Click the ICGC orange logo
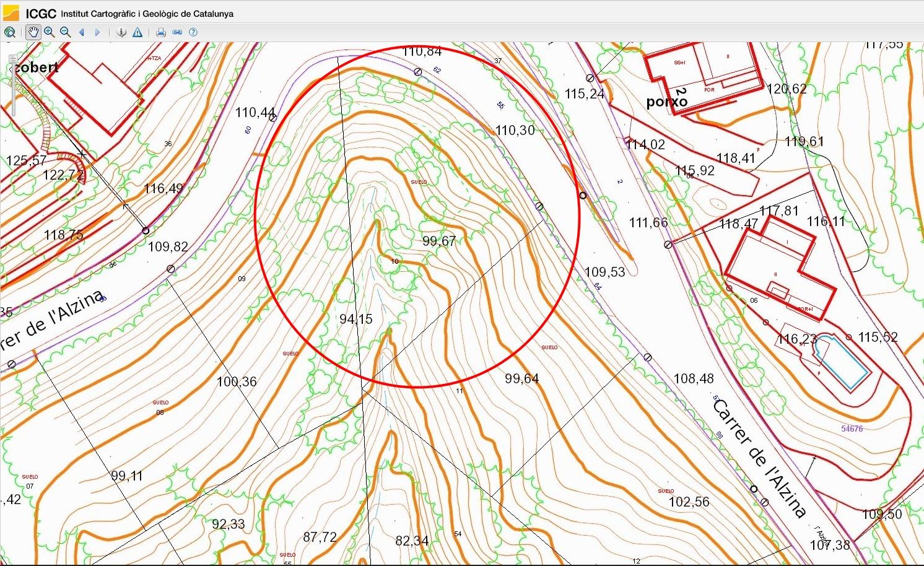This screenshot has width=924, height=566. (11, 12)
